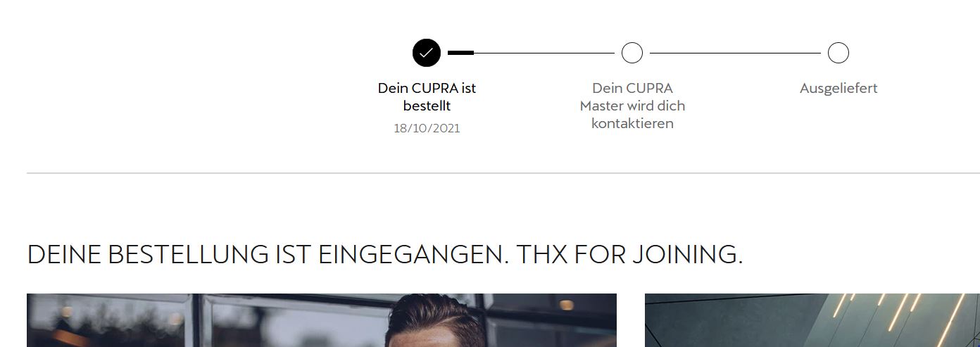Click the gray horizontal divider line

point(503,173)
